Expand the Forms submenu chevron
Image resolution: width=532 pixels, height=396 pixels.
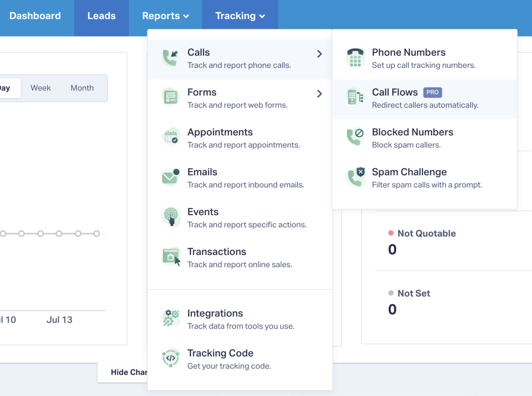point(319,94)
